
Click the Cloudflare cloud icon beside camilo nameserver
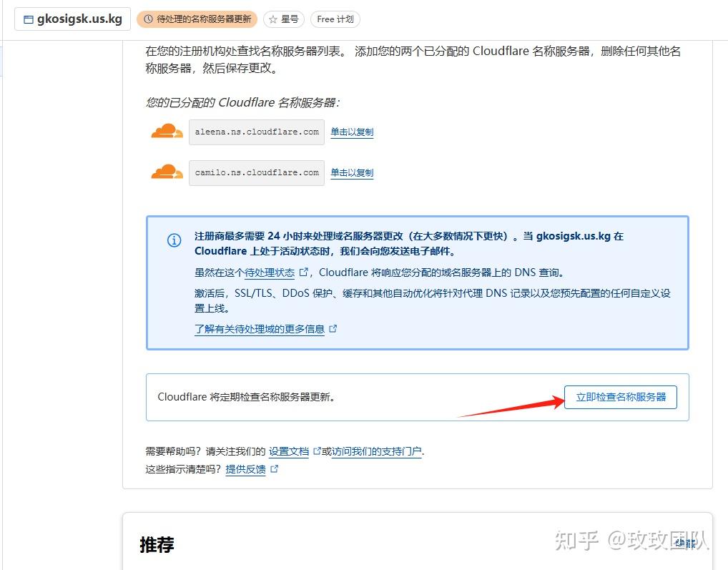[x=167, y=172]
